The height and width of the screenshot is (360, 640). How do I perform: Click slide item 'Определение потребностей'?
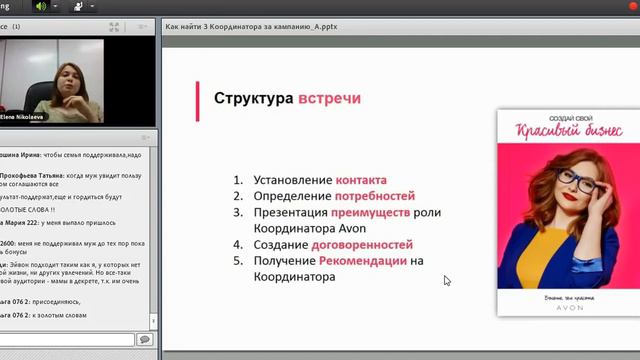point(334,196)
